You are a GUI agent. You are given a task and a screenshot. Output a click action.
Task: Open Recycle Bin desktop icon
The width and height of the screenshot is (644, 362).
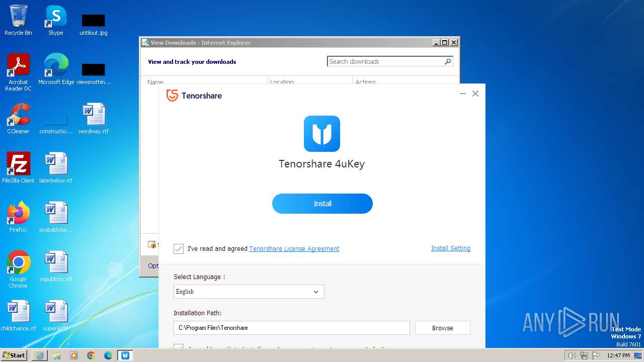[18, 20]
